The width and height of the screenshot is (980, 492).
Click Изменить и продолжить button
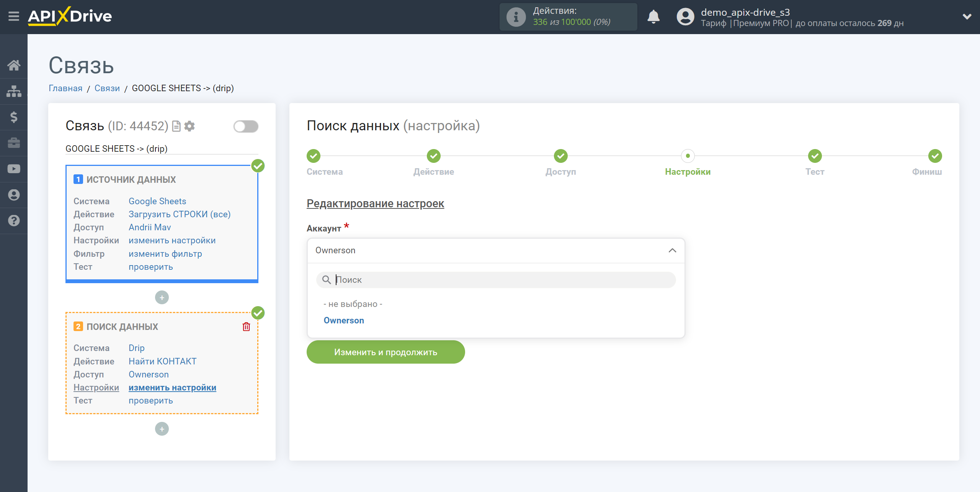click(x=385, y=352)
